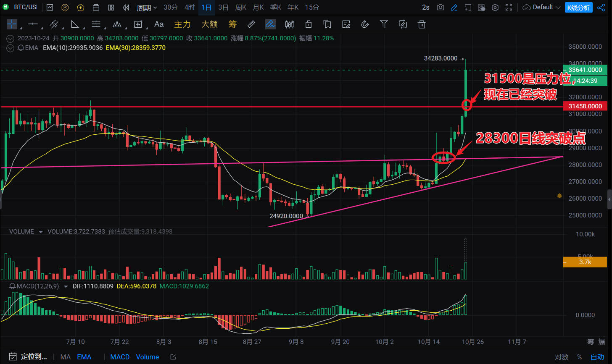Toggle 主力 main force overlay

coord(182,24)
